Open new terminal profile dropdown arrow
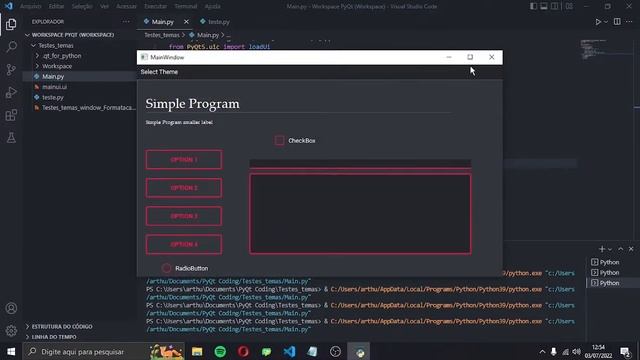 click(610, 249)
